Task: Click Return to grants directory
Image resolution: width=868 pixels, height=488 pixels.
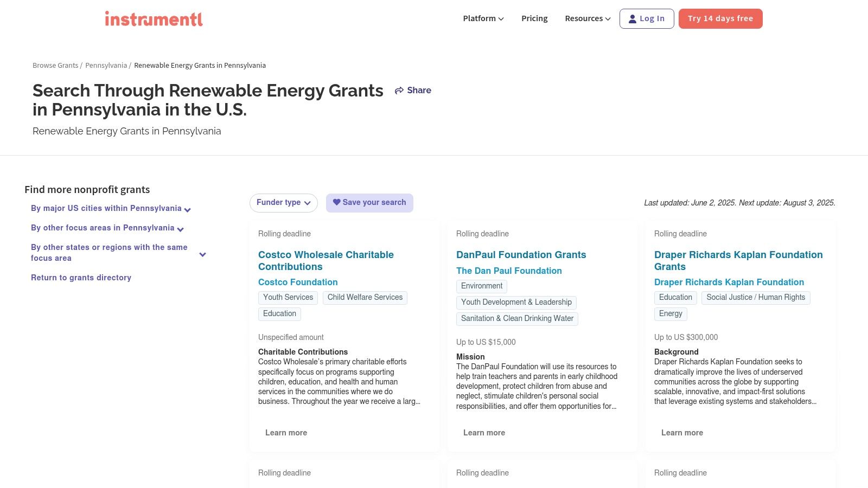Action: (x=81, y=277)
